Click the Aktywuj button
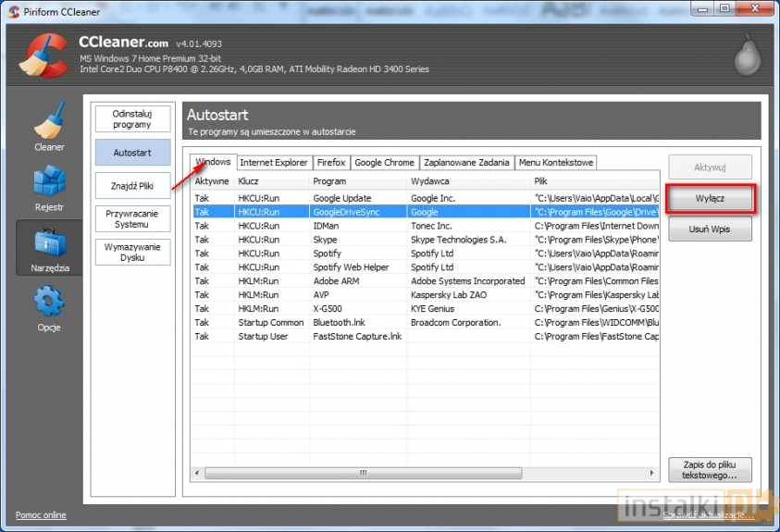Image resolution: width=780 pixels, height=532 pixels. (x=710, y=167)
